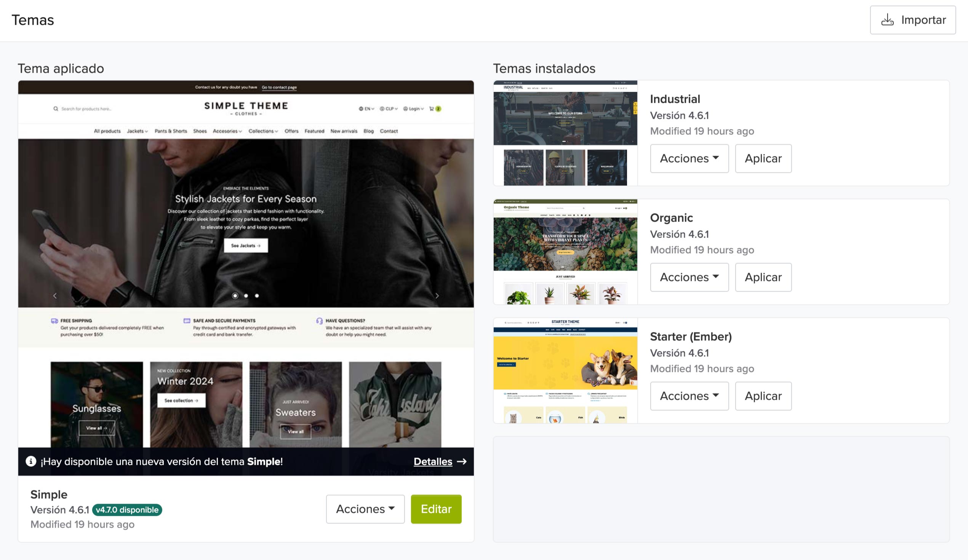Select the second carousel dot in the preview
This screenshot has height=560, width=968.
246,295
